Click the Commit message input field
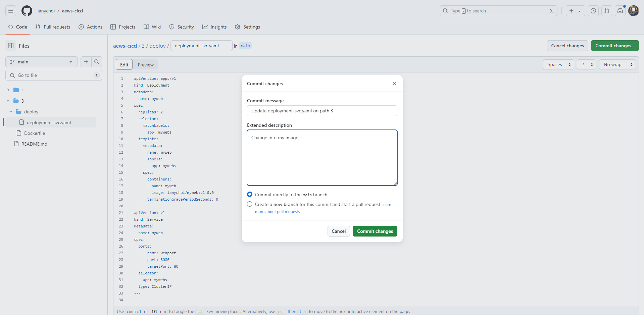 pyautogui.click(x=322, y=111)
